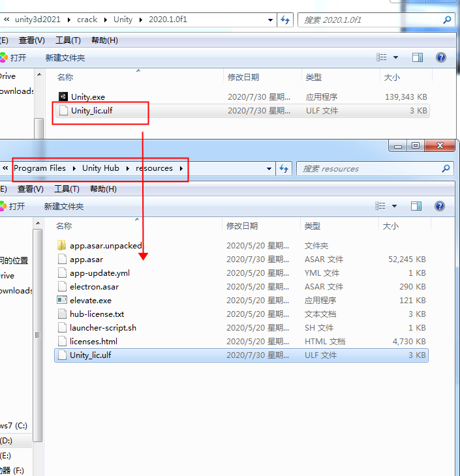The image size is (460, 476).
Task: Click the elevate.exe file icon
Action: 61,301
